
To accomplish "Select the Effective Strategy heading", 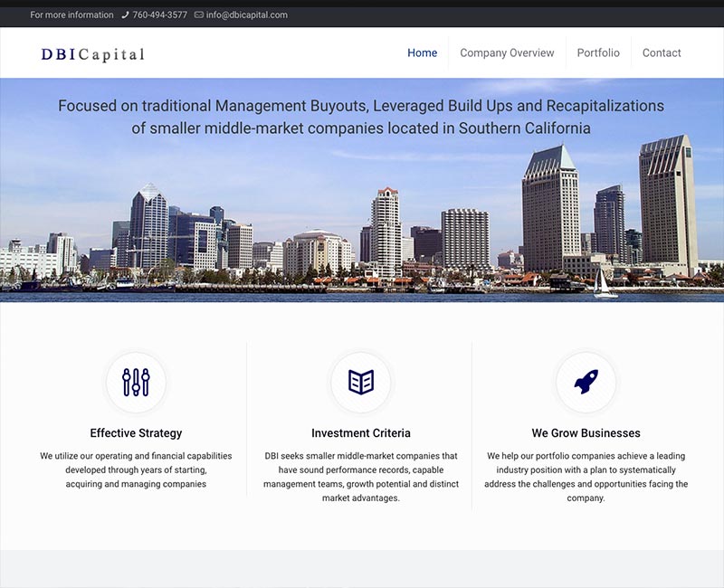I will (x=136, y=433).
